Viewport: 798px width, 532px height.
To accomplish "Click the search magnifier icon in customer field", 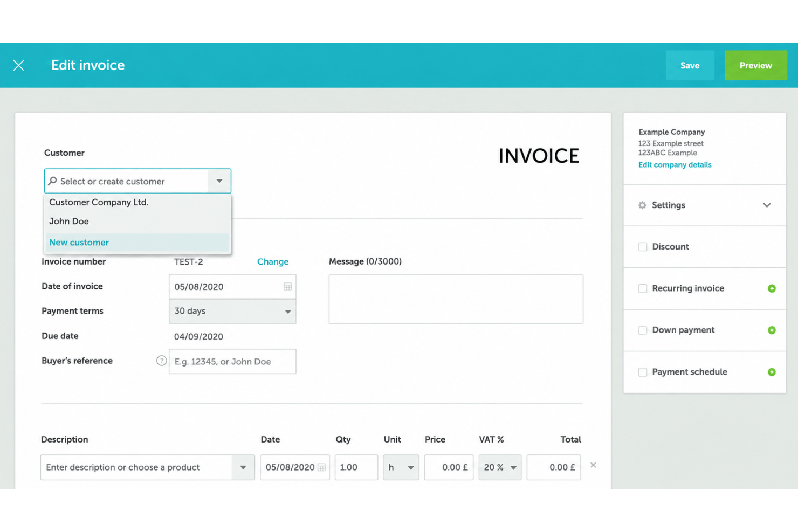I will (x=52, y=181).
